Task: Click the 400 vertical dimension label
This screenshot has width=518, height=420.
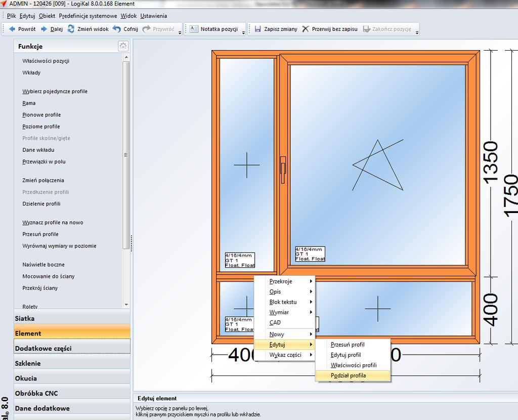Action: click(491, 310)
